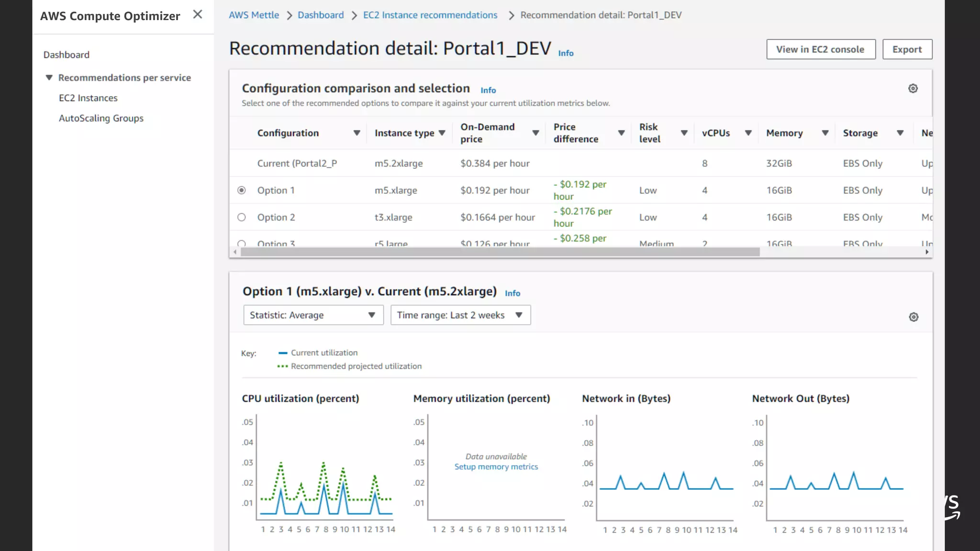
Task: Open settings gear for the utilization charts panel
Action: click(913, 317)
